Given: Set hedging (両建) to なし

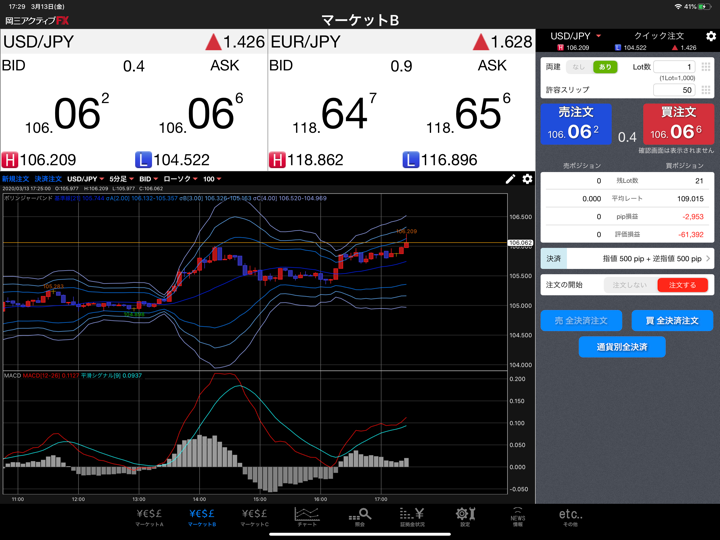Looking at the screenshot, I should coord(579,67).
